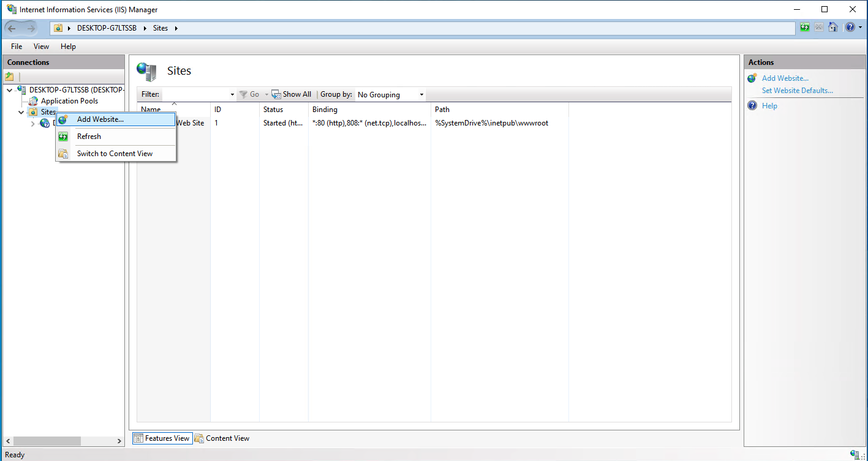Open the View menu
Screen dimensions: 868x461
41,47
